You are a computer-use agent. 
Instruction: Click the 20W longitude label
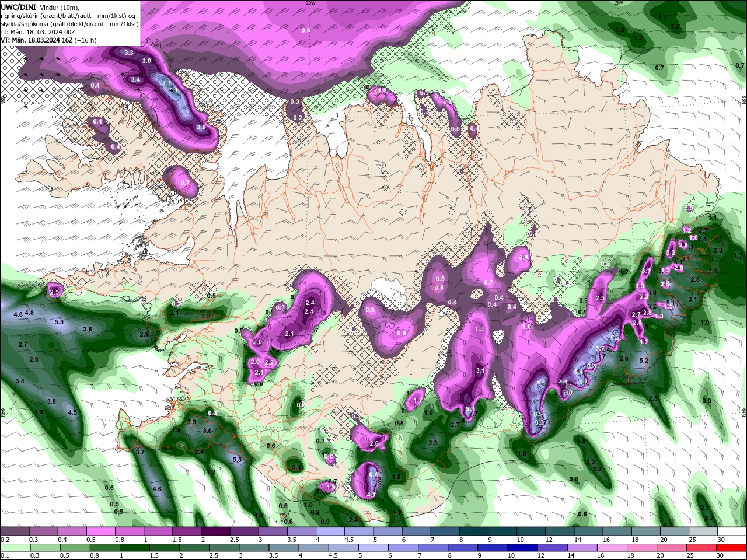(x=310, y=3)
